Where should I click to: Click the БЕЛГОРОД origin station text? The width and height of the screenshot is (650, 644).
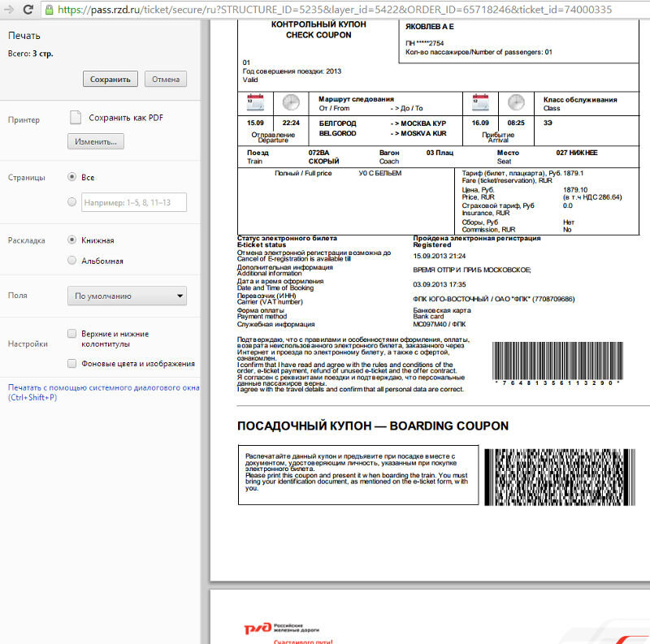337,123
